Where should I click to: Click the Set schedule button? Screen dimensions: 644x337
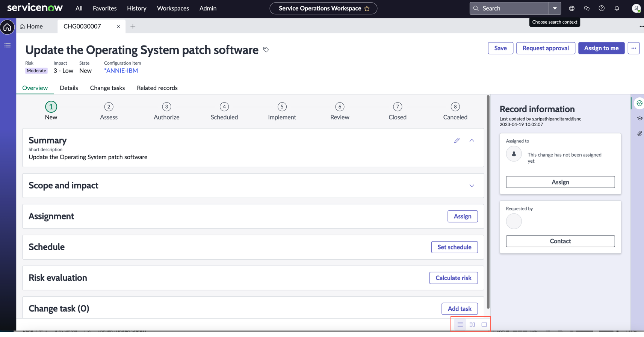[454, 247]
